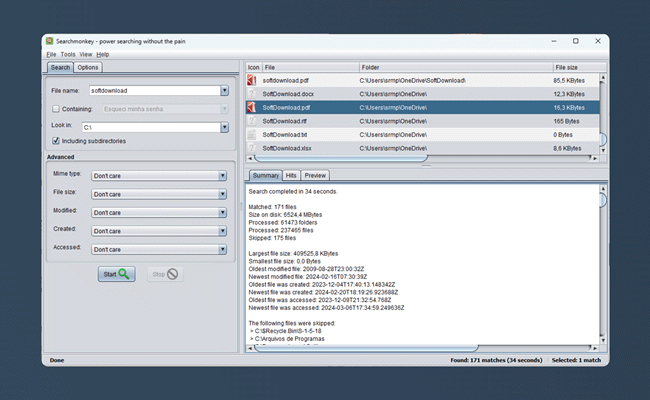Image resolution: width=650 pixels, height=400 pixels.
Task: Click the PDF icon of selected SoftDownload.pdf row
Action: 252,108
